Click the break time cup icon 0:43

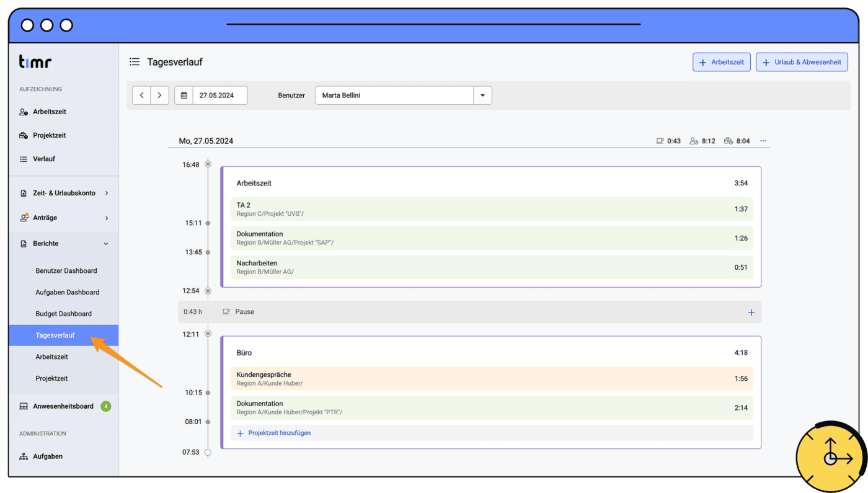(x=660, y=141)
